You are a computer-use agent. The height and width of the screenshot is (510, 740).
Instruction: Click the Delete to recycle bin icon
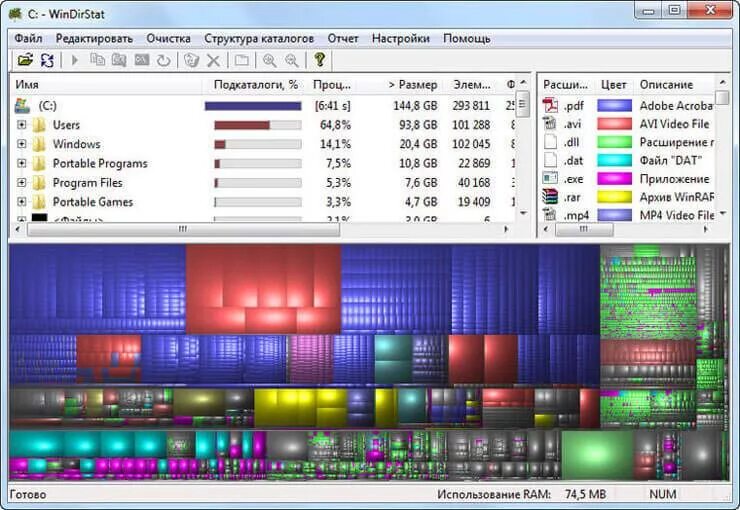pos(191,60)
